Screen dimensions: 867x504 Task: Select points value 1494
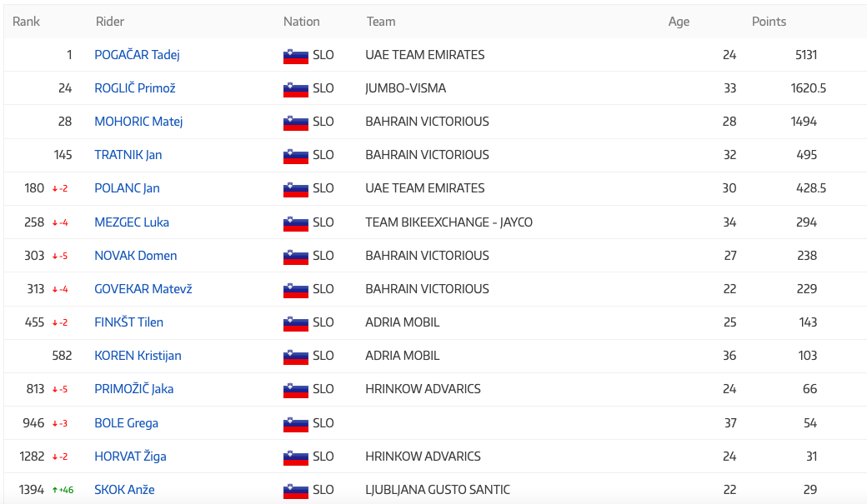[804, 122]
